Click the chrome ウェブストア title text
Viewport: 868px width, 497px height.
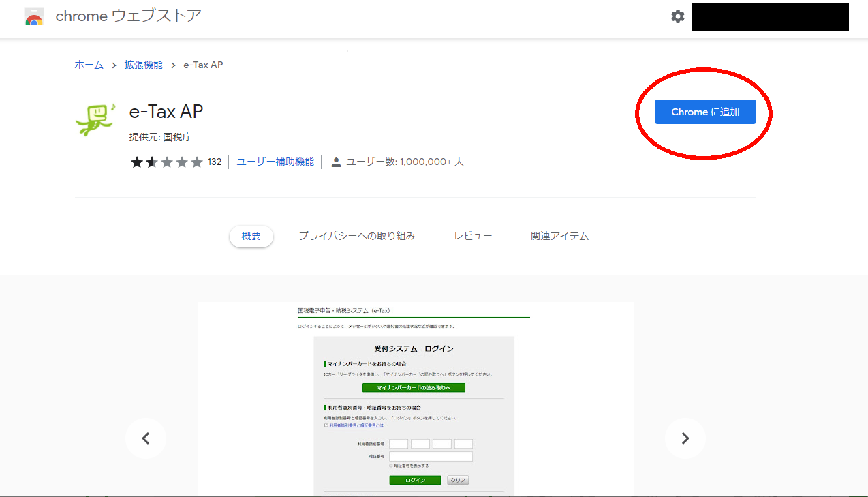pyautogui.click(x=128, y=16)
